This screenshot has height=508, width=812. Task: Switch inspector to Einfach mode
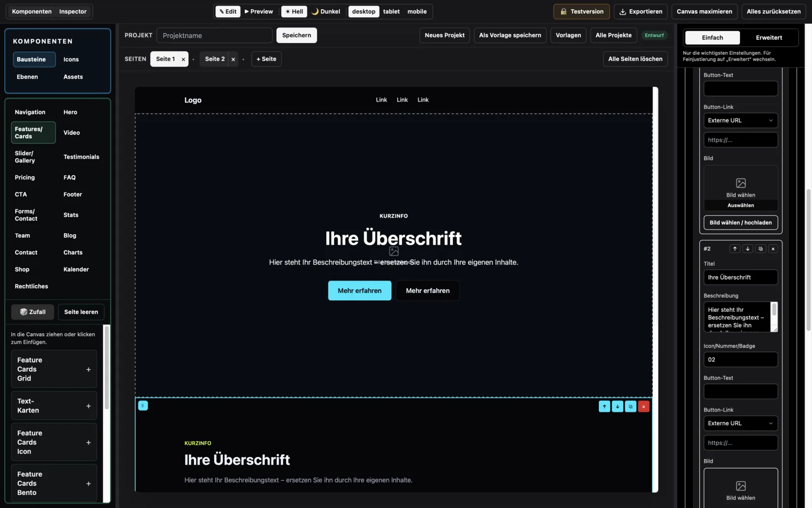pyautogui.click(x=713, y=38)
